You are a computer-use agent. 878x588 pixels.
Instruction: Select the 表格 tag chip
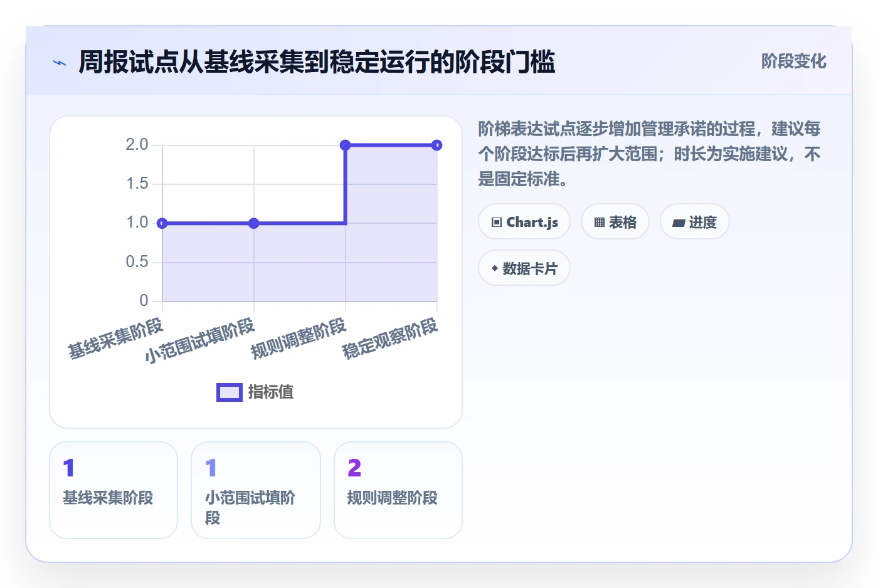615,222
